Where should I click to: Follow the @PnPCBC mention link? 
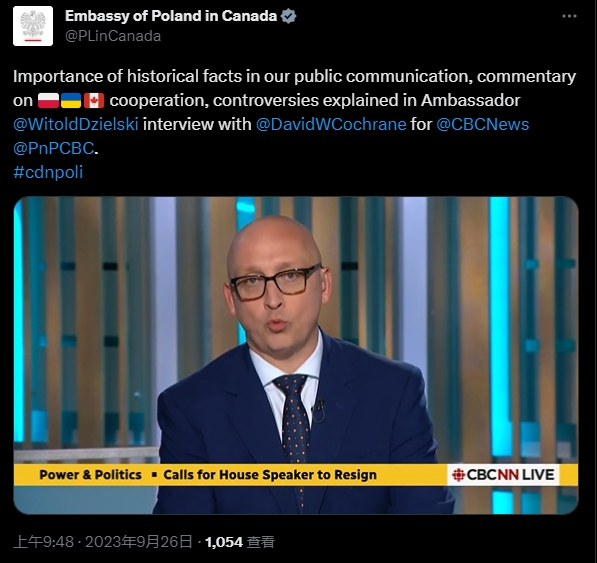click(53, 148)
